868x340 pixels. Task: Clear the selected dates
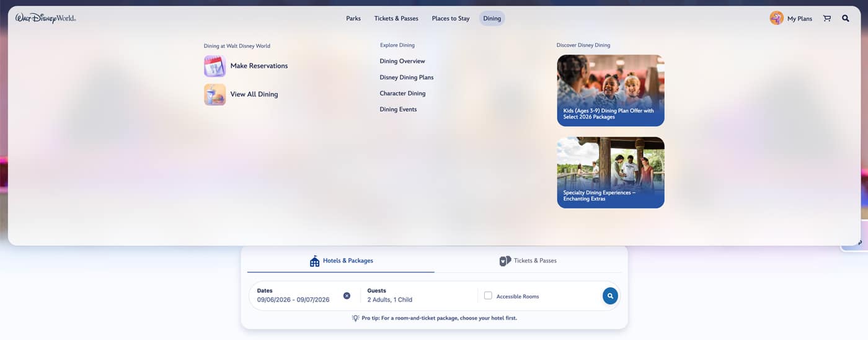pos(347,295)
